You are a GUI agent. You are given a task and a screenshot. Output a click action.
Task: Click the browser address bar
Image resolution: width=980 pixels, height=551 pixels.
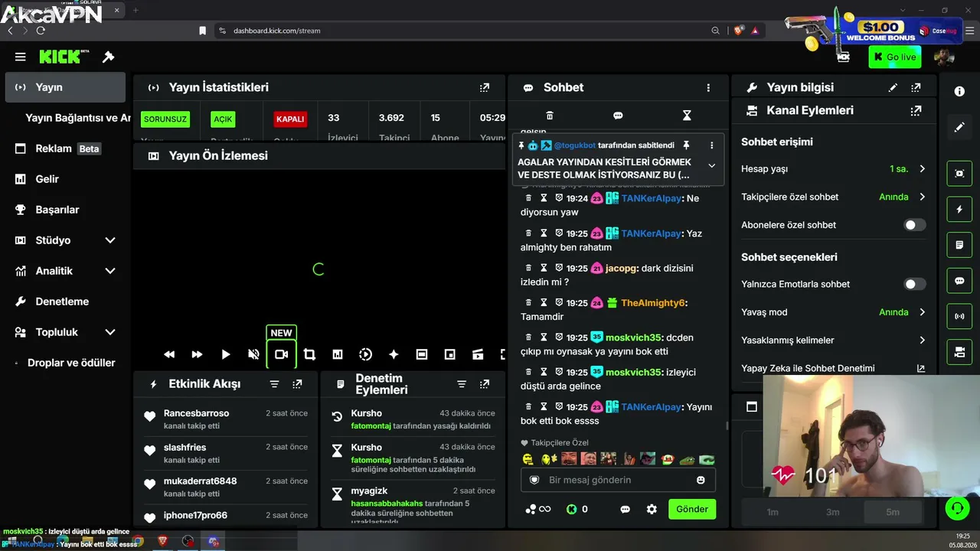click(x=467, y=31)
